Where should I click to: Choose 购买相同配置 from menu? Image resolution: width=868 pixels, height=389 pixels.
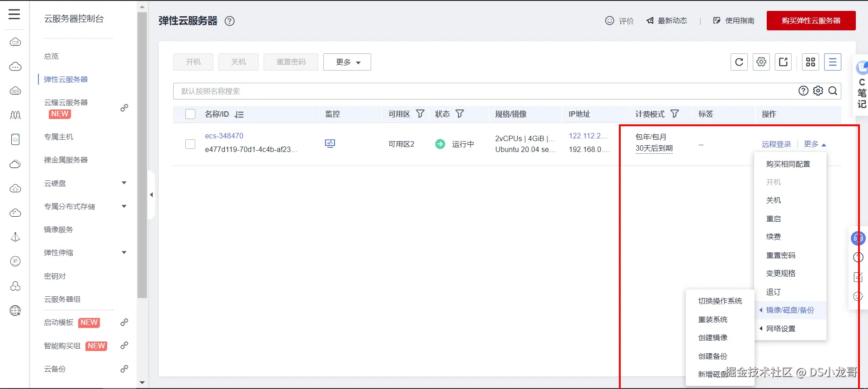pyautogui.click(x=788, y=164)
